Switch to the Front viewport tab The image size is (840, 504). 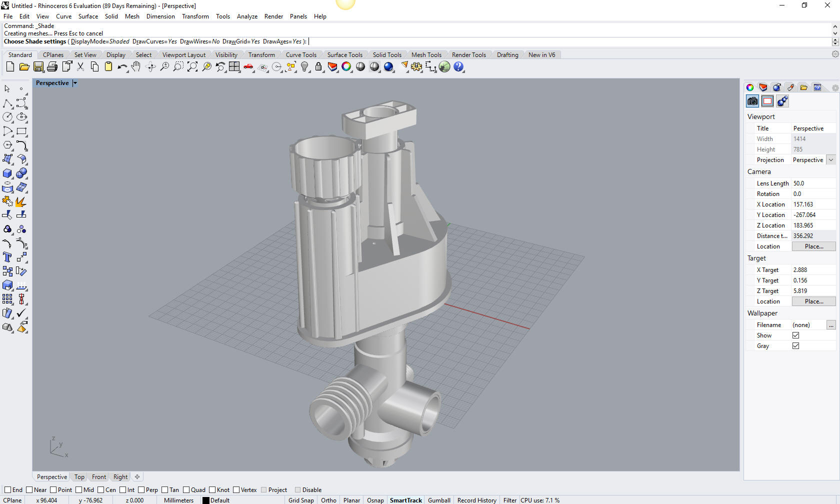click(x=98, y=477)
